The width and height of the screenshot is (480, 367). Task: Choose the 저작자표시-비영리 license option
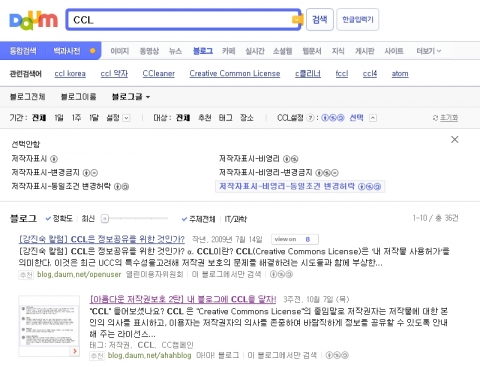[259, 159]
